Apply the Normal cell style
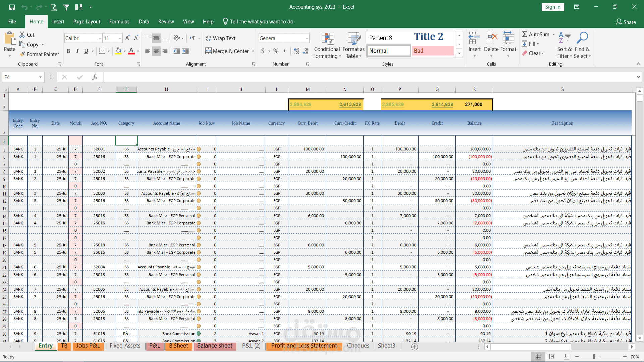 (388, 51)
